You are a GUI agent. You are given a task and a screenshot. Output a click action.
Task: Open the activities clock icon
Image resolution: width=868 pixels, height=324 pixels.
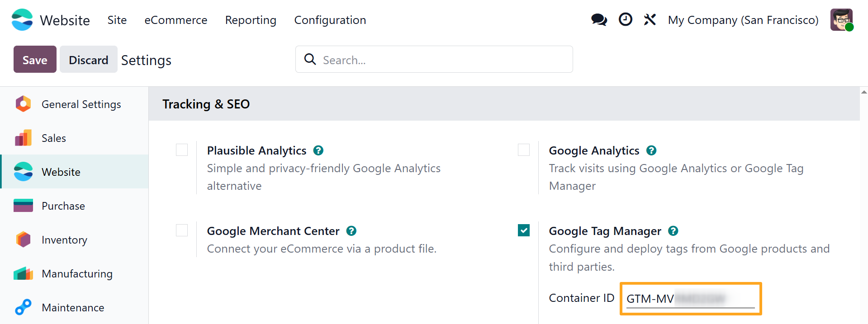(x=625, y=19)
